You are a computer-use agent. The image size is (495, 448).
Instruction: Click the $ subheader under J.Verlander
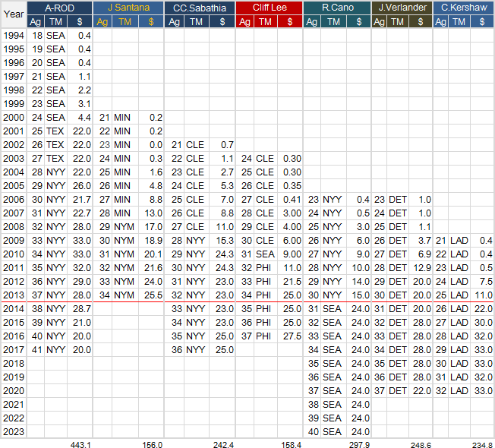[421, 22]
